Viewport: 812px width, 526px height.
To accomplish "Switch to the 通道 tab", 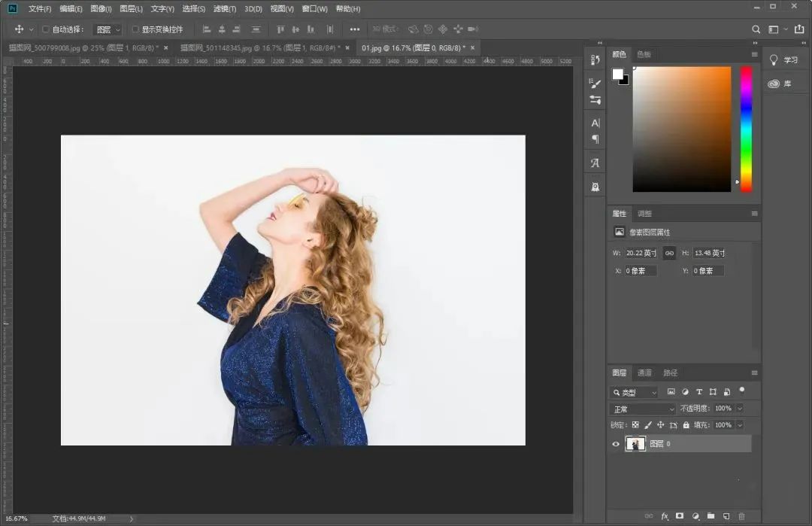I will [x=644, y=372].
